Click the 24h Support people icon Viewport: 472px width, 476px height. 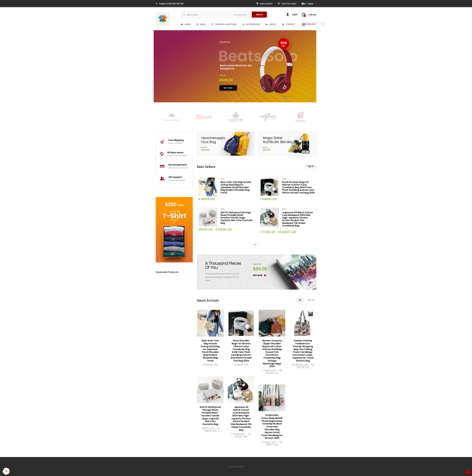[x=162, y=178]
